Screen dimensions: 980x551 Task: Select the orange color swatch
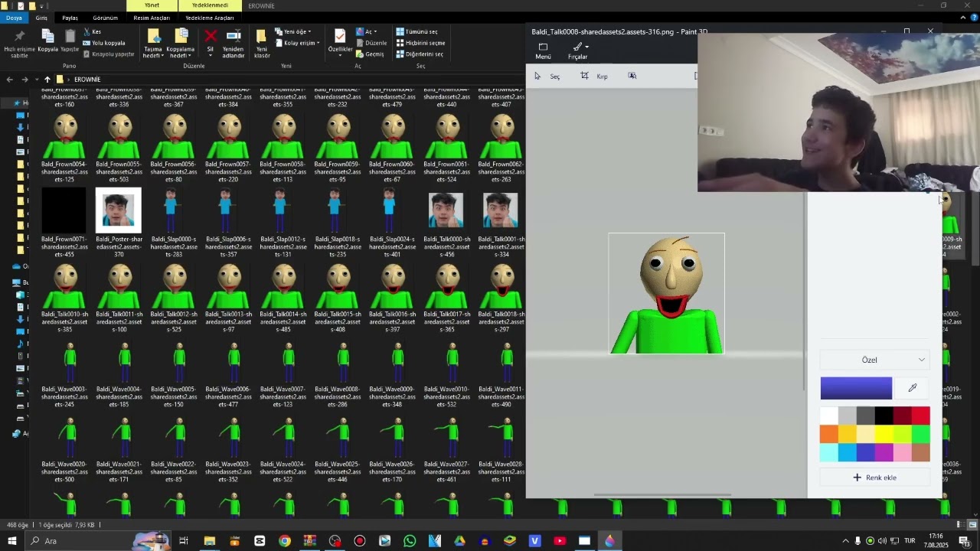point(829,434)
